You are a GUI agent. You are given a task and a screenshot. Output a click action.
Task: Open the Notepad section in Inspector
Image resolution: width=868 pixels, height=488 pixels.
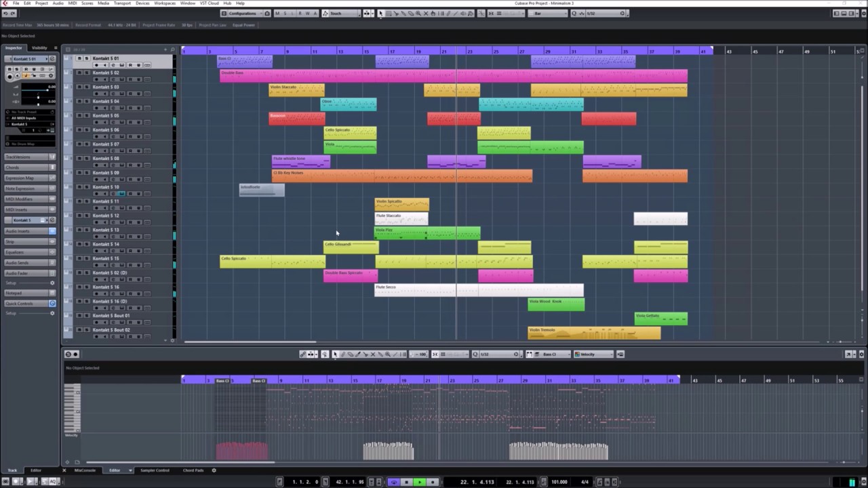30,293
